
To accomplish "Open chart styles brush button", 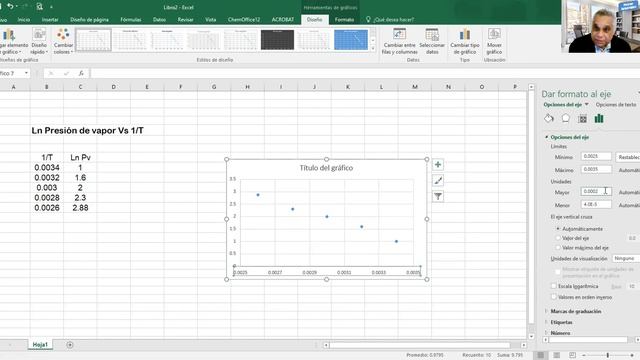I will (438, 180).
